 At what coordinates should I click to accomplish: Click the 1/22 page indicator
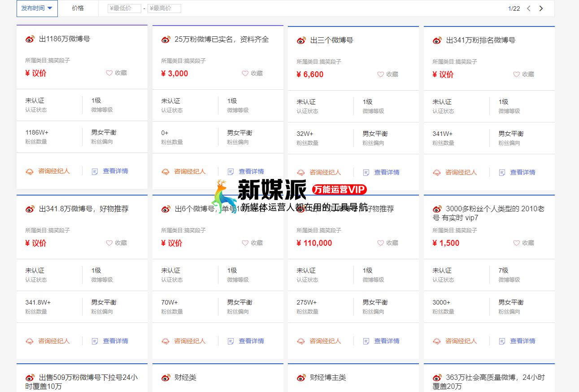click(x=514, y=9)
